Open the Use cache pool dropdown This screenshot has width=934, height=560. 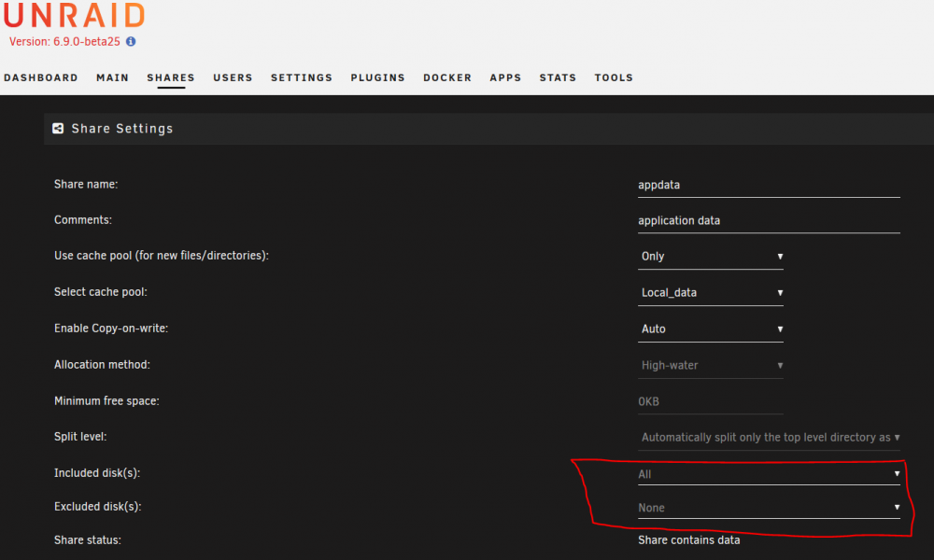(710, 257)
